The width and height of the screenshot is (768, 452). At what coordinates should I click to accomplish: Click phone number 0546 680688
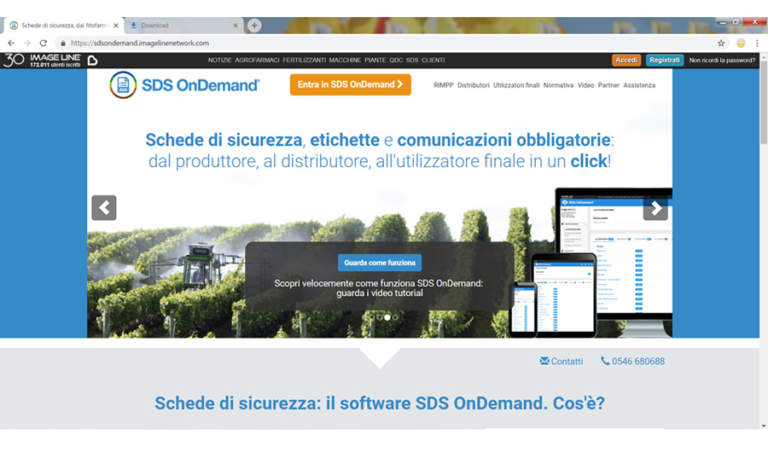pos(632,361)
